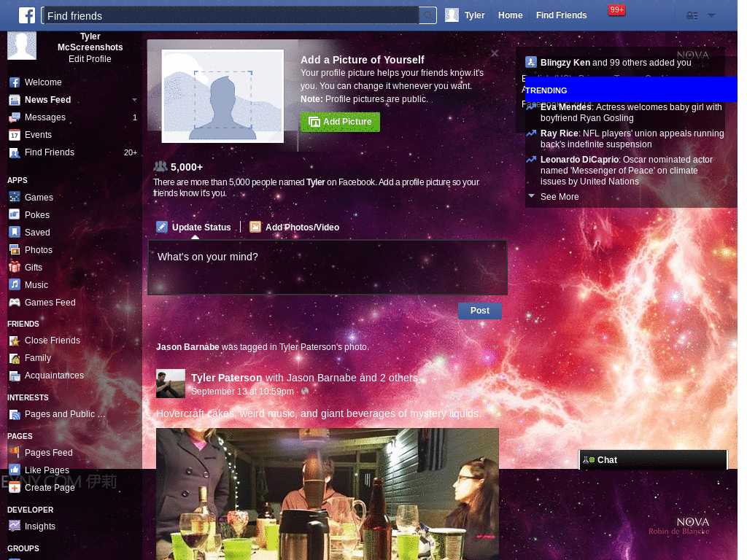The width and height of the screenshot is (747, 560).
Task: Open the 99+ notifications badge
Action: (x=616, y=9)
